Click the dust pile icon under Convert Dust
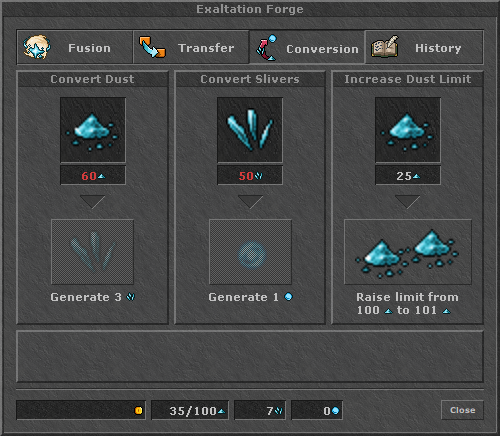This screenshot has width=500, height=436. (x=93, y=130)
